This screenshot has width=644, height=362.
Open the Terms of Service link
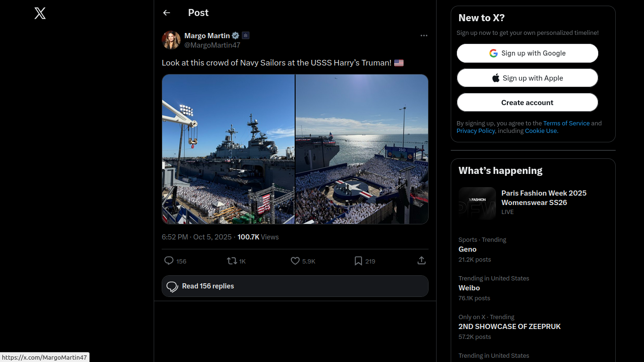point(566,123)
